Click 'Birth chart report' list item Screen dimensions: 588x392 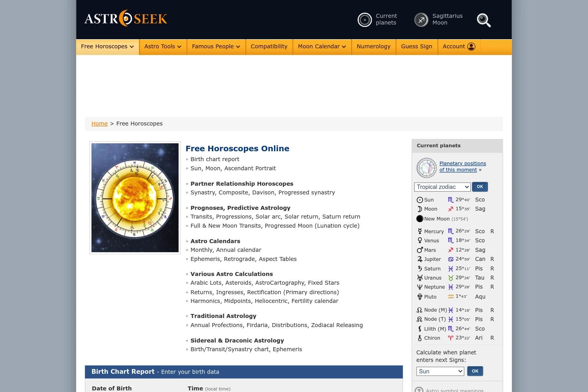pos(215,159)
